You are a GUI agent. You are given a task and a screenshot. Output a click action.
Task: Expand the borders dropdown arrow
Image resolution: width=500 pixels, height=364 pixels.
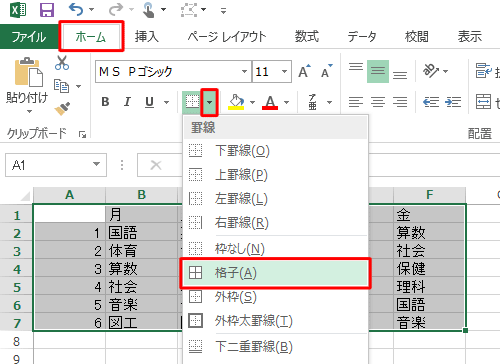(x=209, y=102)
